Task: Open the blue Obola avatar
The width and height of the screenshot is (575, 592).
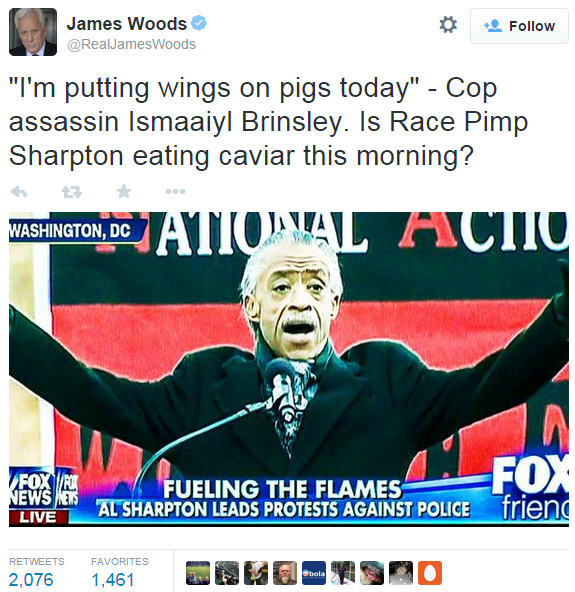Action: coord(314,573)
